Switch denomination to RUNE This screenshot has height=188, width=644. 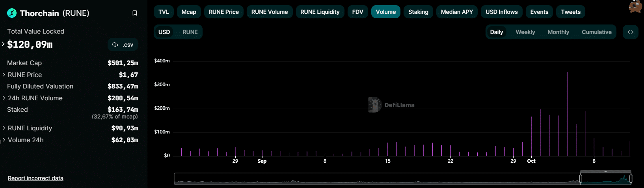(x=190, y=32)
